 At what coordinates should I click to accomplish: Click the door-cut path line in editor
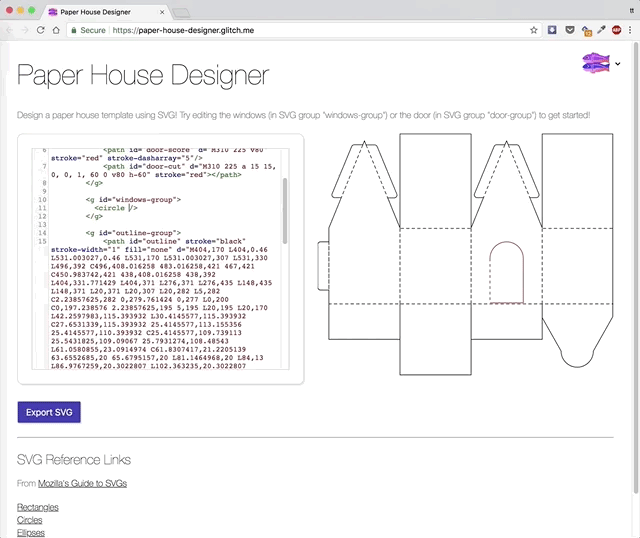(x=163, y=171)
